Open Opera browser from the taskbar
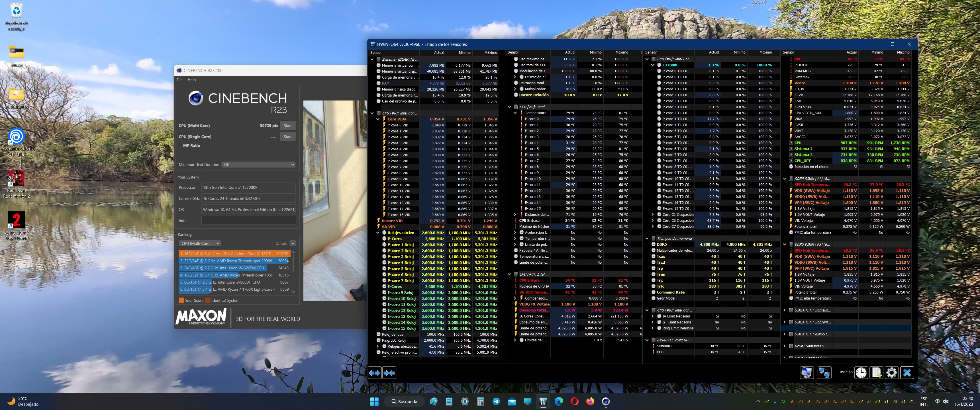This screenshot has width=980, height=410. tap(574, 402)
